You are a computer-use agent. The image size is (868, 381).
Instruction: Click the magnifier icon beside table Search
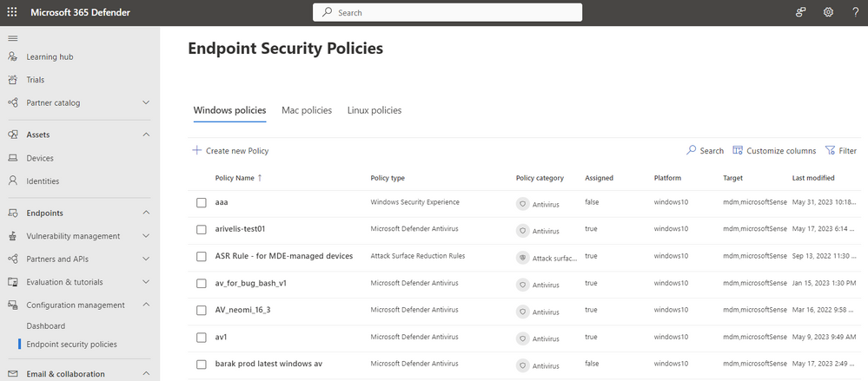[x=691, y=150]
